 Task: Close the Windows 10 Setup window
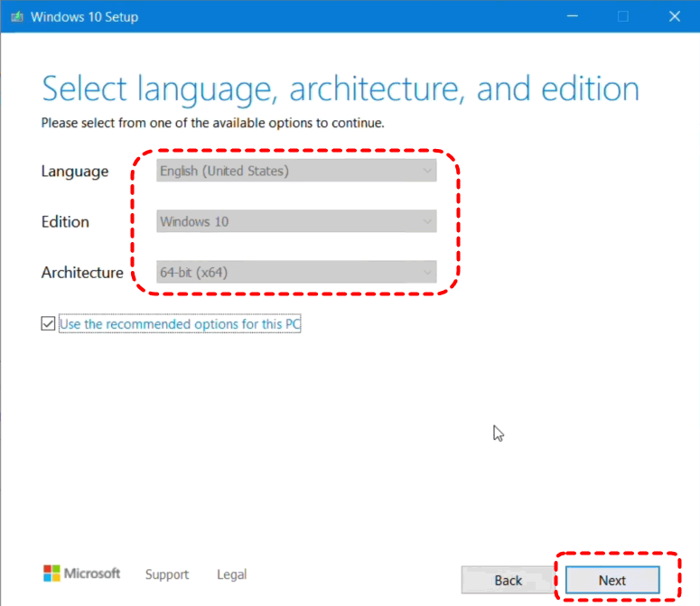(675, 16)
